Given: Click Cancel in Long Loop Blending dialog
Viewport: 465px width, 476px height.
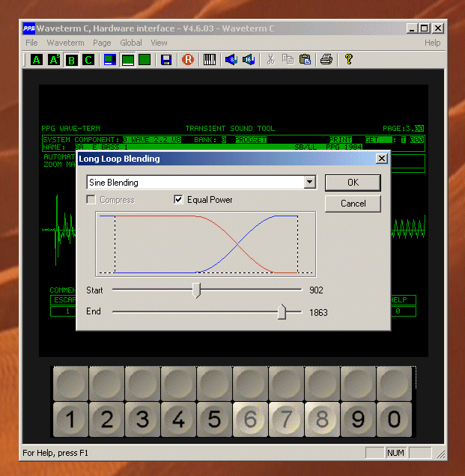Looking at the screenshot, I should click(353, 204).
